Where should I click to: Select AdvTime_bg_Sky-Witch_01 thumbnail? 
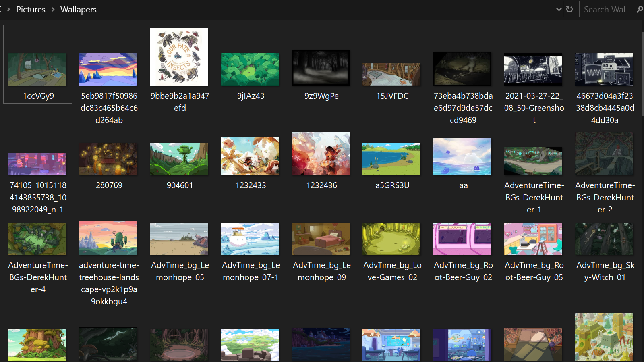point(604,239)
